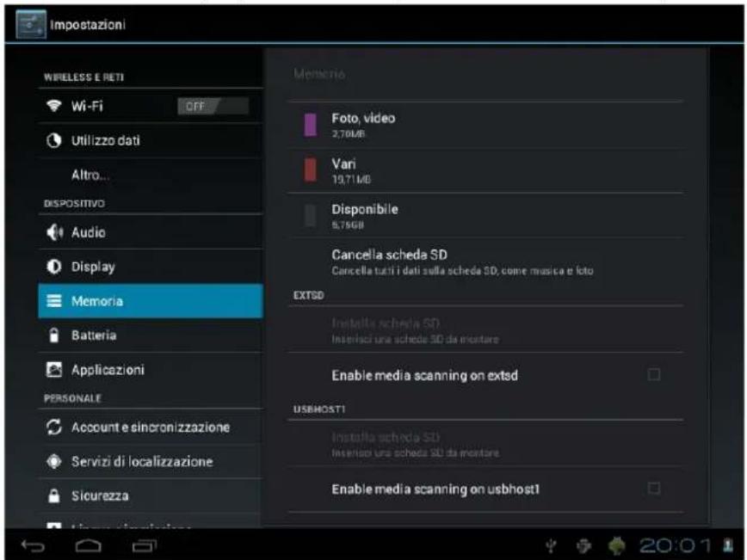Tap the Back navigation arrow
The height and width of the screenshot is (560, 747).
(x=33, y=545)
